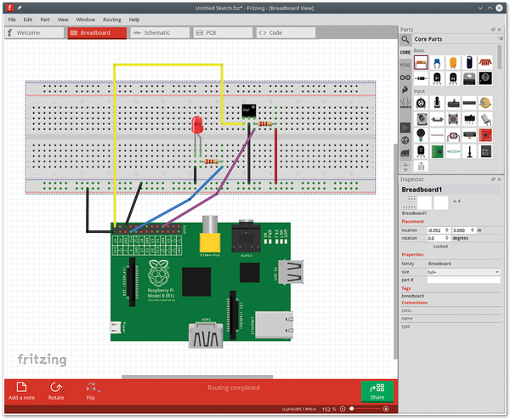The height and width of the screenshot is (420, 510).
Task: Select the rotary potentiometer in Input section
Action: [421, 103]
